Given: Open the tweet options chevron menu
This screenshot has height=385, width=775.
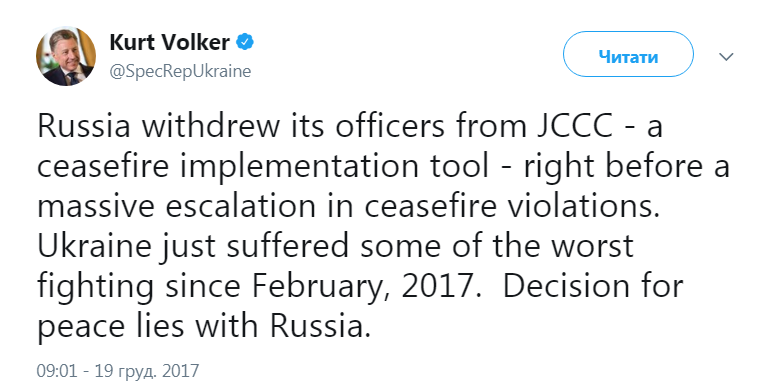Looking at the screenshot, I should click(726, 57).
